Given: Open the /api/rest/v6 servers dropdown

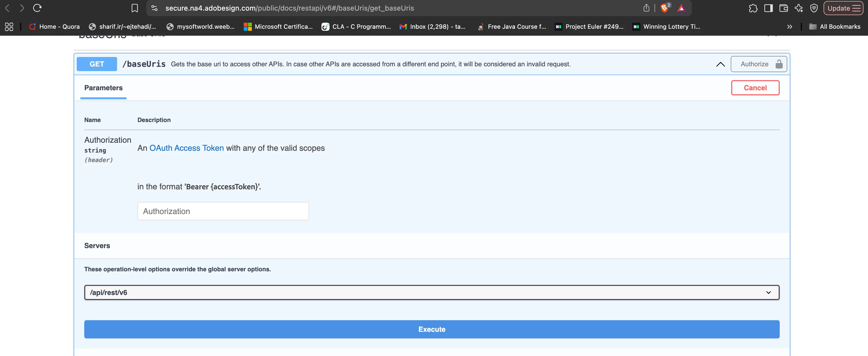Looking at the screenshot, I should [x=431, y=292].
